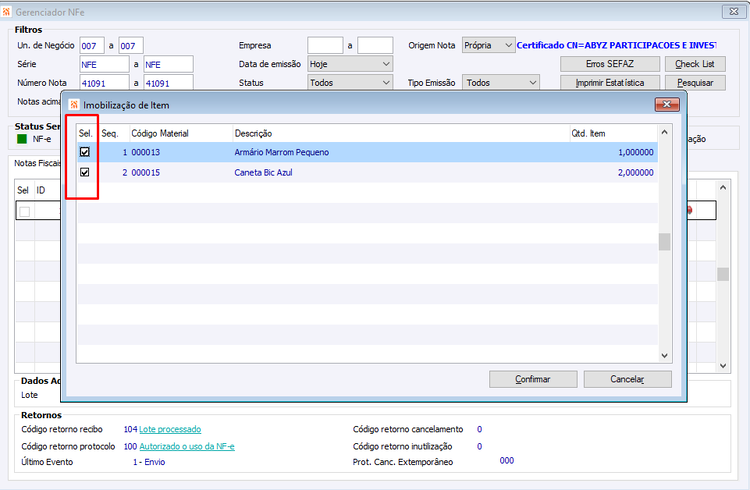Click the 1 - Envio último evento value
750x490 pixels.
point(149,462)
